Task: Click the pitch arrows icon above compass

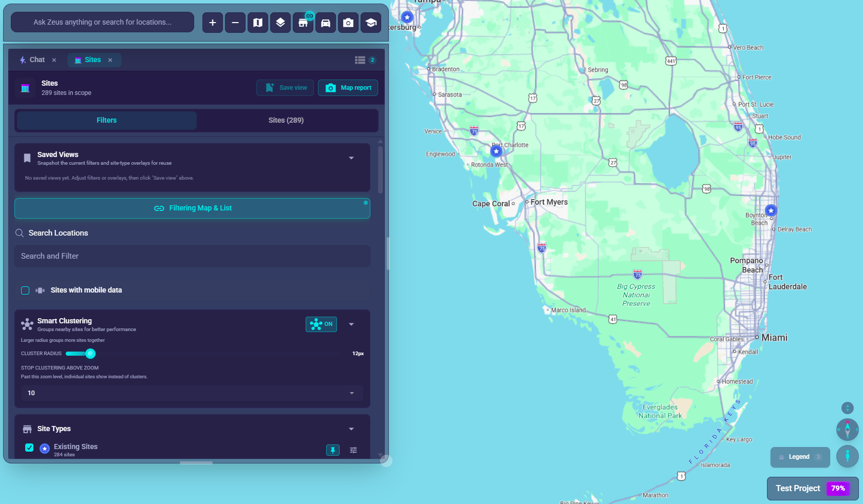Action: pos(848,408)
